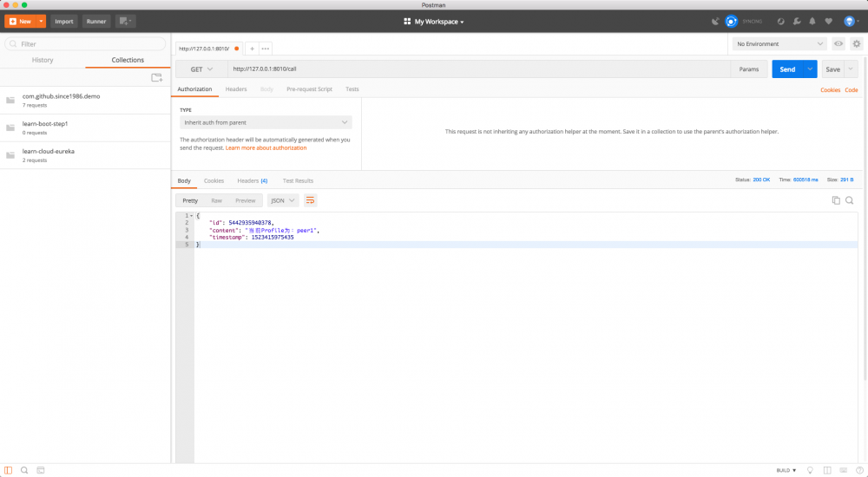The height and width of the screenshot is (477, 868).
Task: Add a new request tab
Action: [252, 49]
